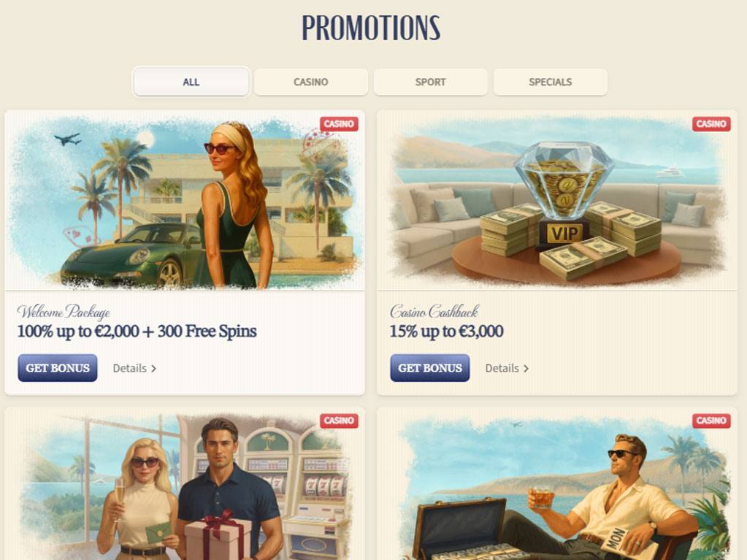
Task: Click GET BONUS for Casino Cashback
Action: coord(429,368)
